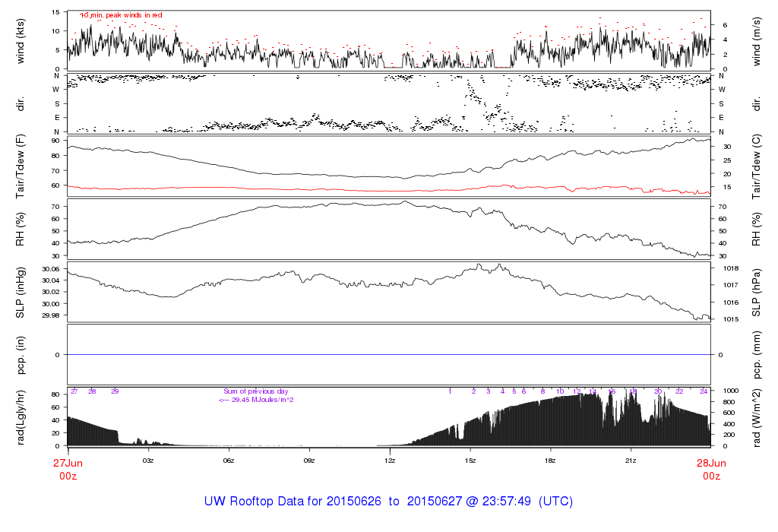Click the 15z time axis tick label
778x532 pixels.
pyautogui.click(x=470, y=461)
